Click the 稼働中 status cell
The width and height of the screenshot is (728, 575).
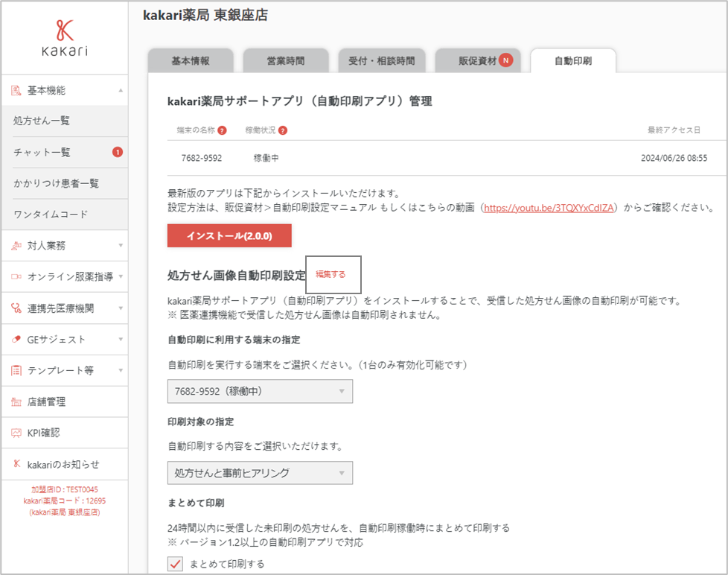tap(266, 158)
